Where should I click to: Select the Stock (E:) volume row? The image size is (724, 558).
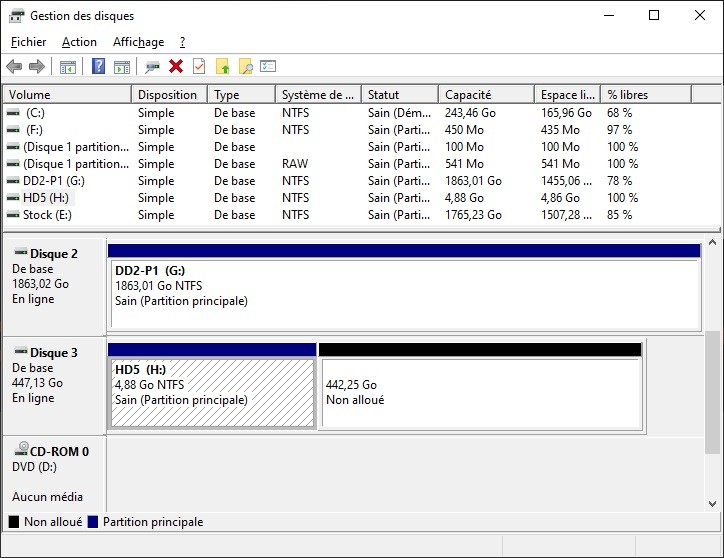(48, 215)
